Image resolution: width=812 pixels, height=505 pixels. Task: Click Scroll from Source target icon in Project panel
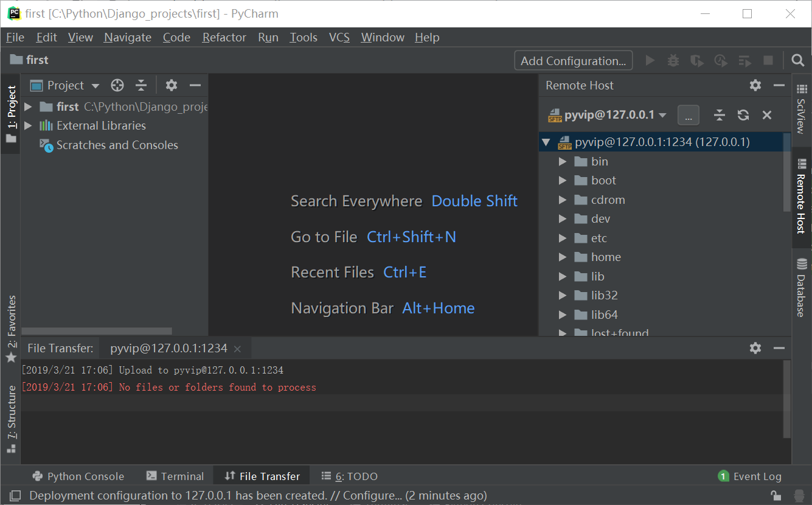click(117, 85)
